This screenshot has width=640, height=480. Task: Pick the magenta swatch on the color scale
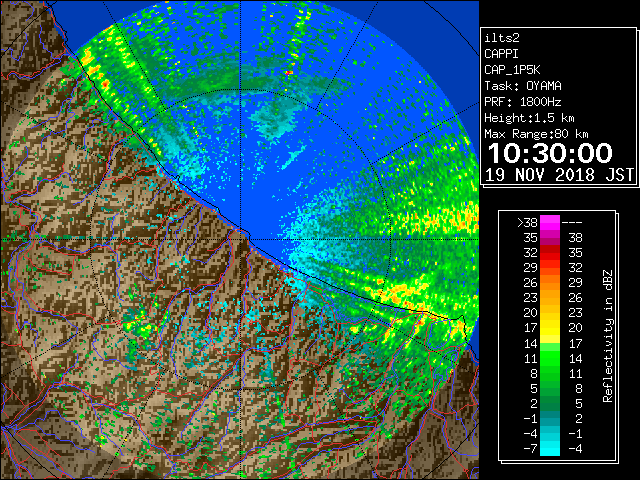click(x=550, y=223)
